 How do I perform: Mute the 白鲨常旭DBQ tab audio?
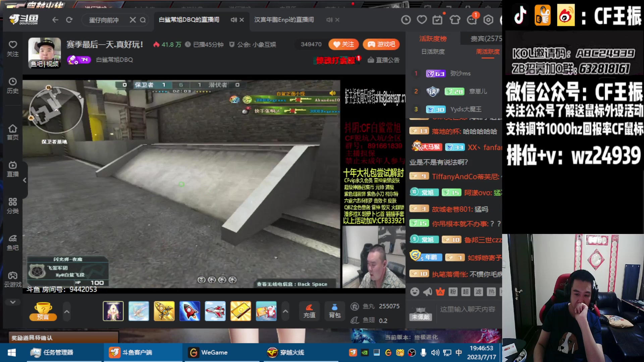233,20
